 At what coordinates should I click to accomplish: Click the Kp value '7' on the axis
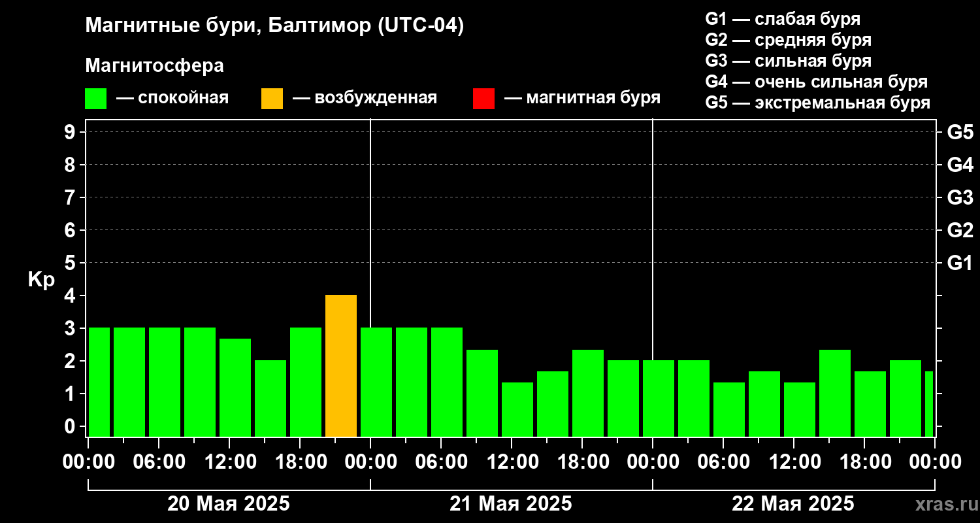[x=71, y=197]
